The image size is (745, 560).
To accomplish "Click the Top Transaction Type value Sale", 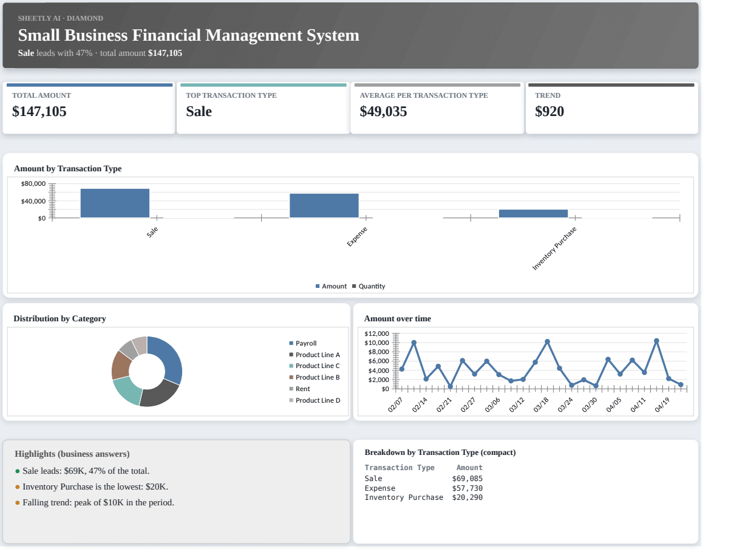I will pyautogui.click(x=199, y=112).
